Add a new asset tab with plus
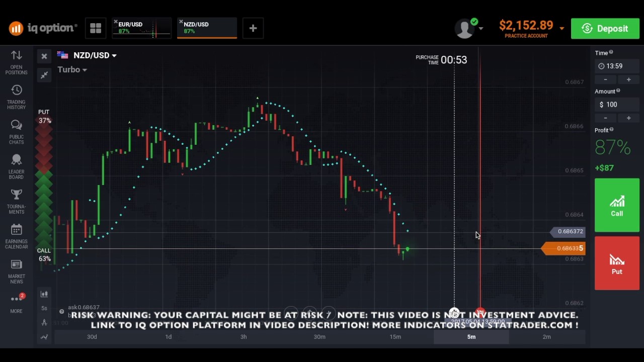The image size is (644, 362). [x=253, y=28]
